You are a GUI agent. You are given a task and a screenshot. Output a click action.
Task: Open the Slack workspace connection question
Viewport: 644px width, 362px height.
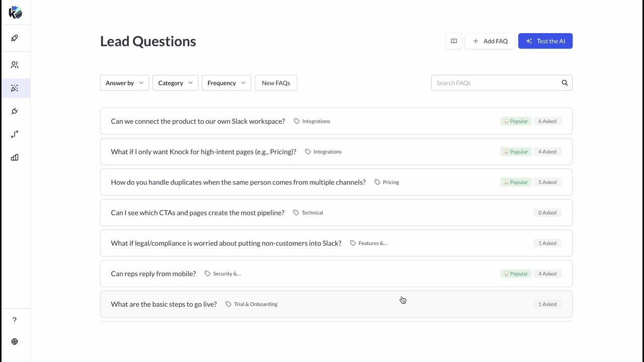click(x=198, y=121)
